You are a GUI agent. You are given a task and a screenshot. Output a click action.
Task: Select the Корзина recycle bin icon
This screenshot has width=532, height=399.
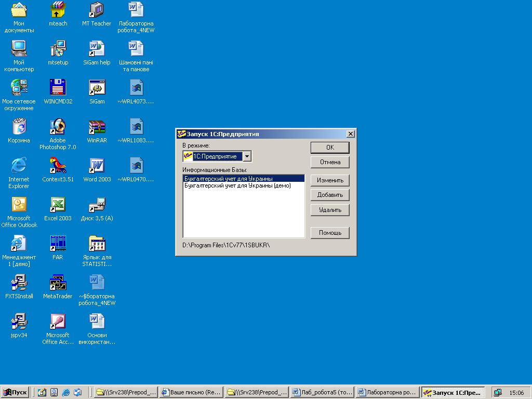tap(19, 127)
